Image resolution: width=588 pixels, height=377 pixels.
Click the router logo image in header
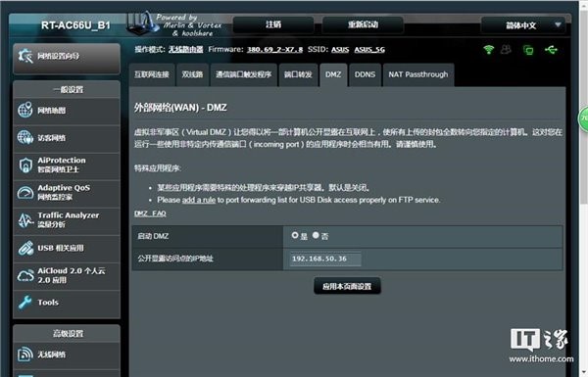(x=142, y=24)
